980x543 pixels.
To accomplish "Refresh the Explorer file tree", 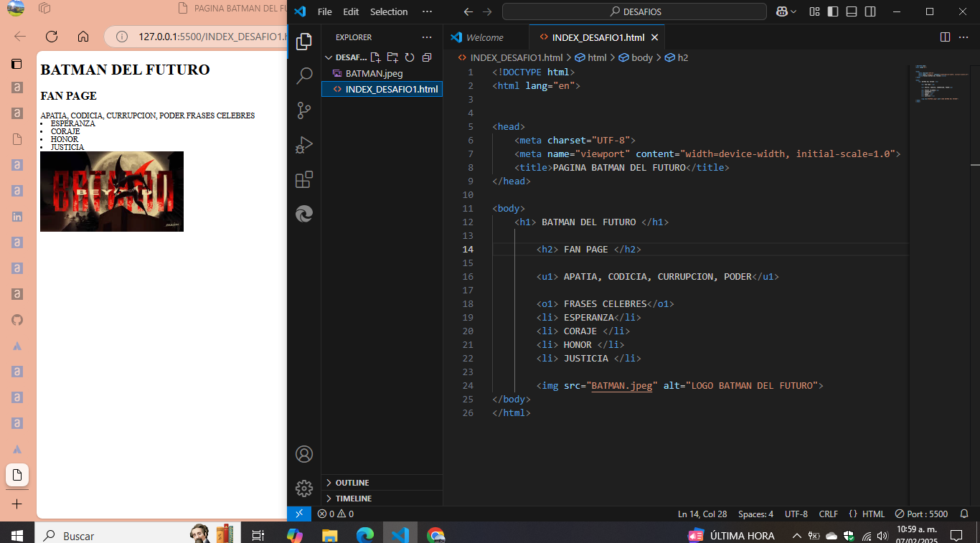I will [x=410, y=57].
